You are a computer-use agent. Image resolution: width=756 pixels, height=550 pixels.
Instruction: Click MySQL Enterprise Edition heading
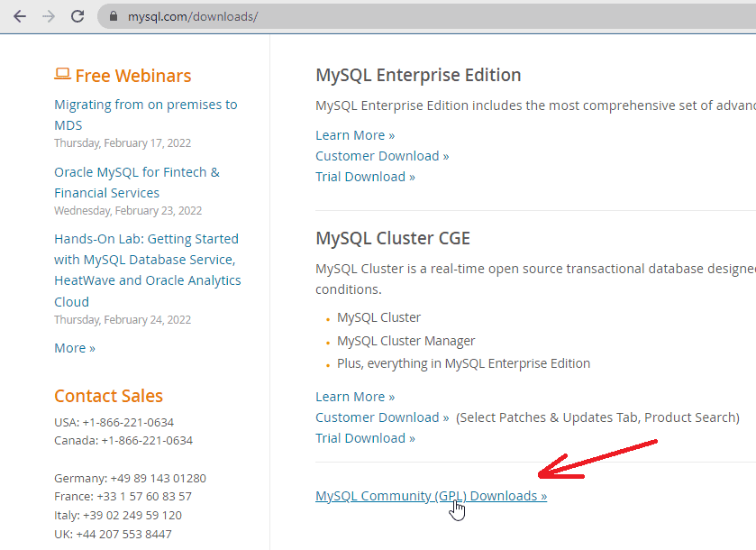coord(418,75)
